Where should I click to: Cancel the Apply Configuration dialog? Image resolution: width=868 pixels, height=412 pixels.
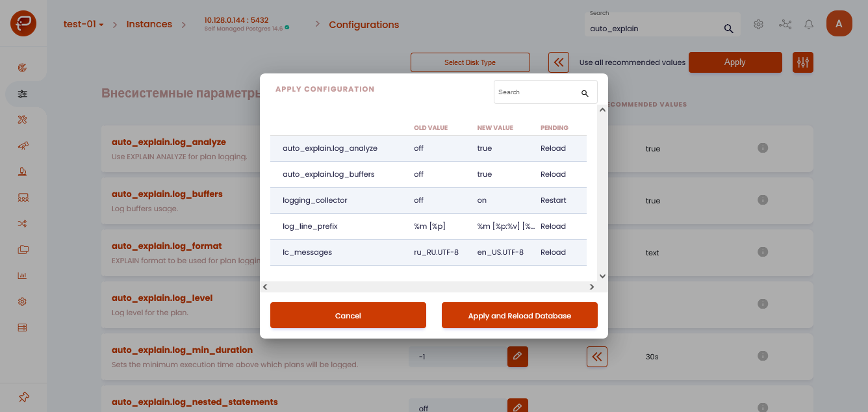click(348, 315)
